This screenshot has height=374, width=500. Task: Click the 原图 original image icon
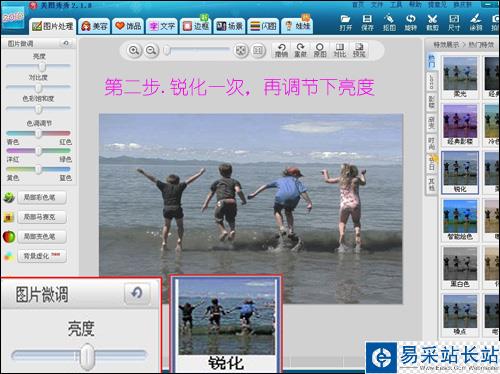pos(320,50)
